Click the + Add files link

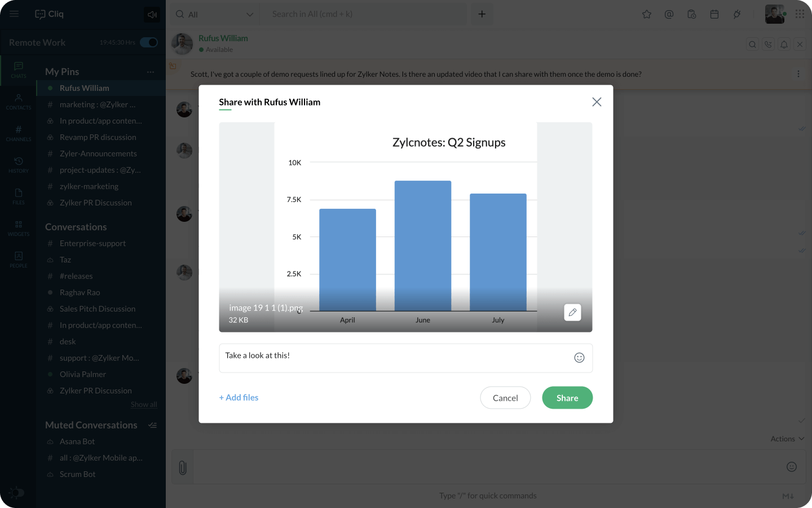[x=239, y=398]
